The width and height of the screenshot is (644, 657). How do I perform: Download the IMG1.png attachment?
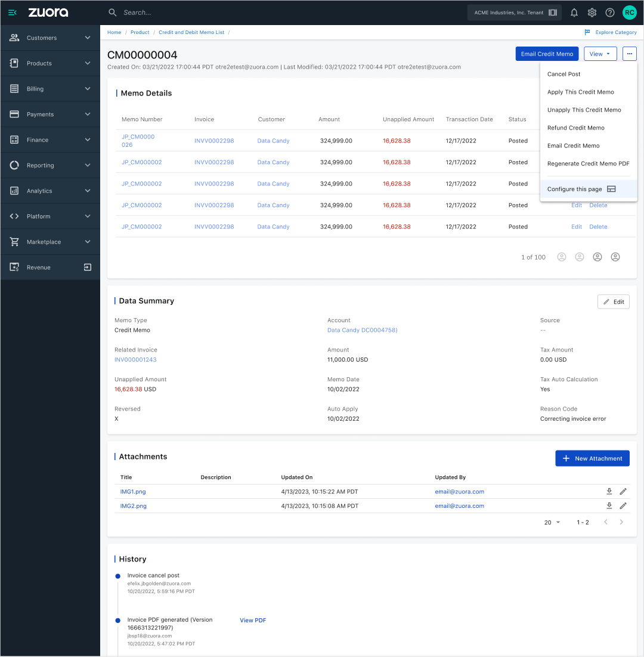609,491
